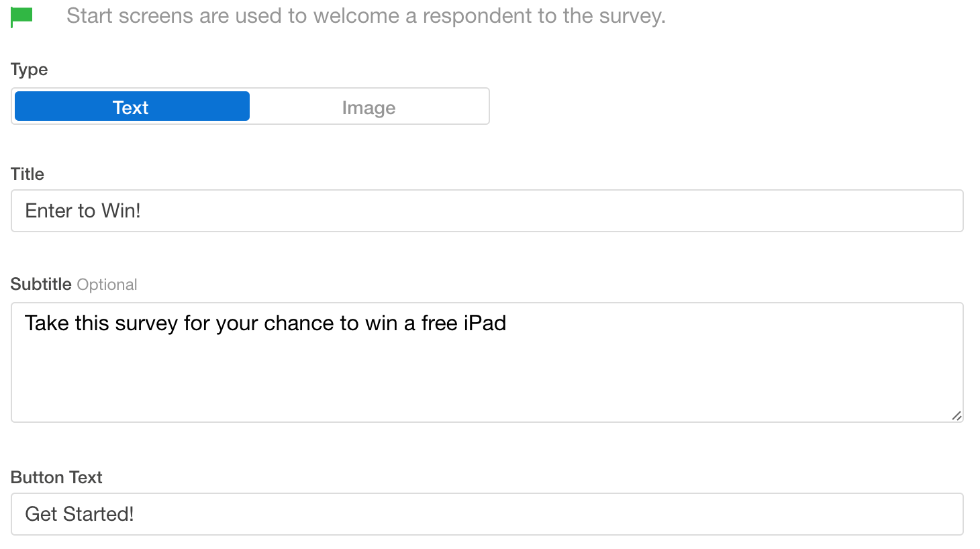Click the subtitle textarea resize handle
980x549 pixels.
point(956,416)
